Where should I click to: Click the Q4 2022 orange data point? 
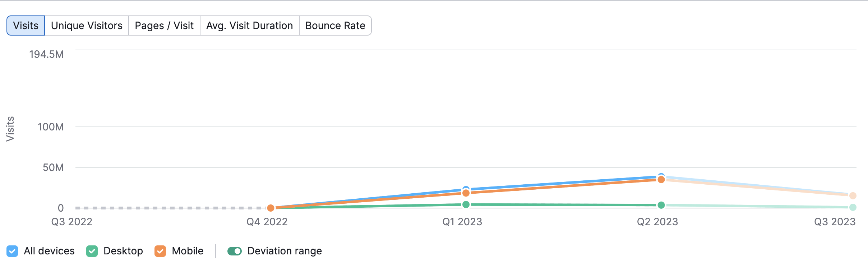point(271,208)
